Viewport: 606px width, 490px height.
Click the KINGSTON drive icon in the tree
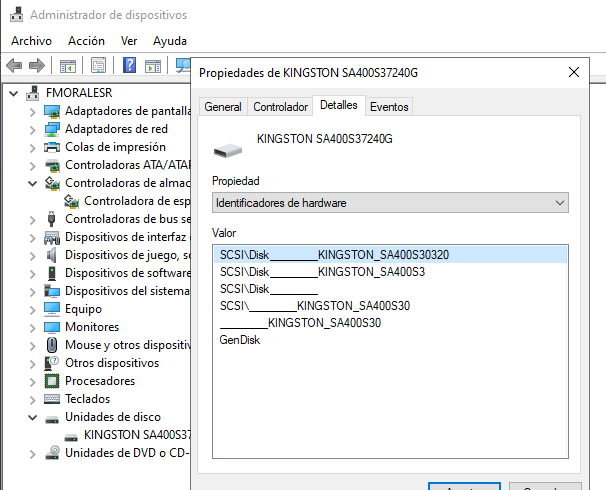point(71,437)
